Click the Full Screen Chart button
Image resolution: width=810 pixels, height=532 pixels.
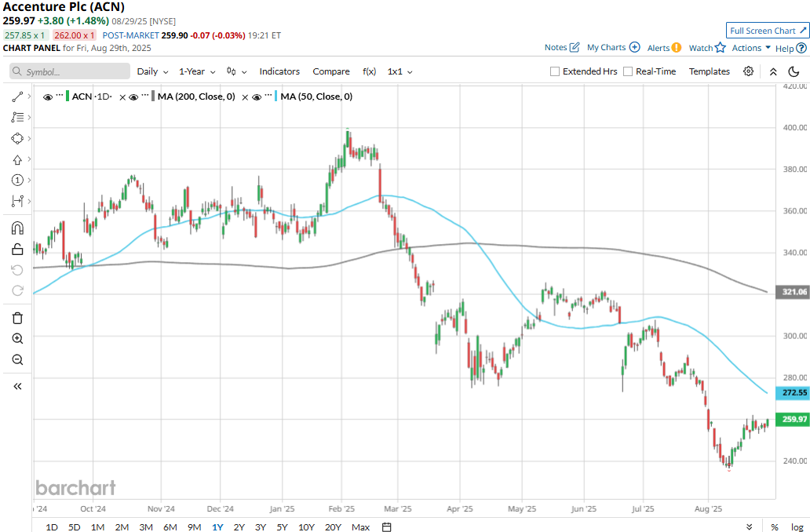point(768,31)
